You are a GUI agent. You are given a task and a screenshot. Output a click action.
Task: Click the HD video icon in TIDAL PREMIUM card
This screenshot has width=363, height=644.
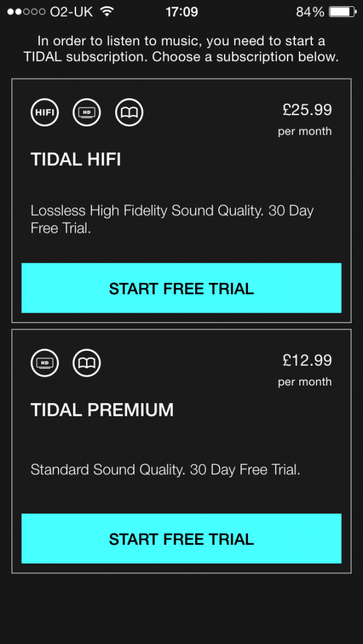tap(44, 363)
